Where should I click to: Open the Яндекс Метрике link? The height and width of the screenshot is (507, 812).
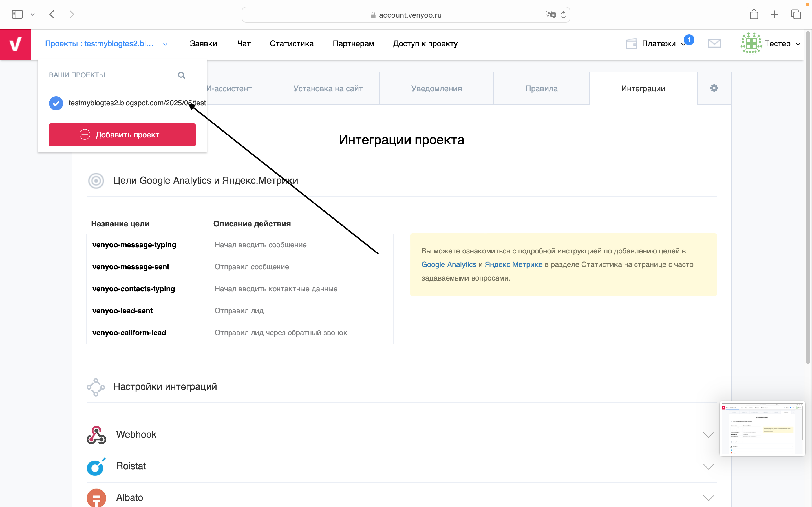pyautogui.click(x=513, y=264)
